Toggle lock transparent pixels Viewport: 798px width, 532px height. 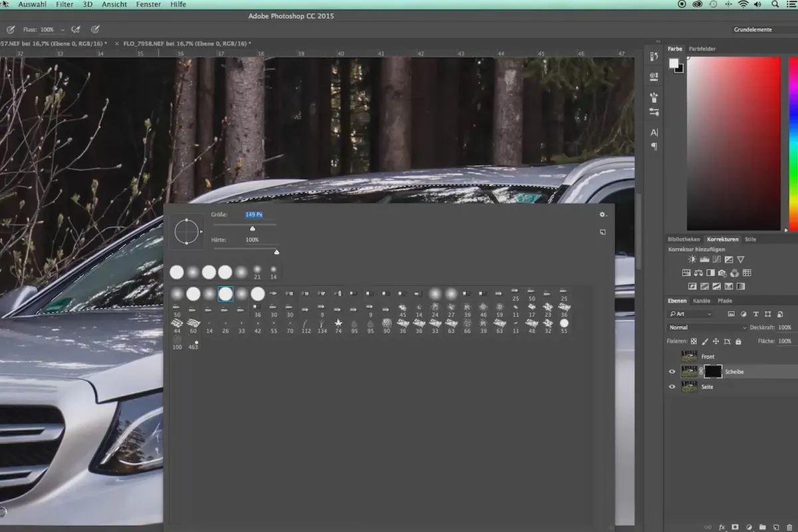pyautogui.click(x=694, y=341)
